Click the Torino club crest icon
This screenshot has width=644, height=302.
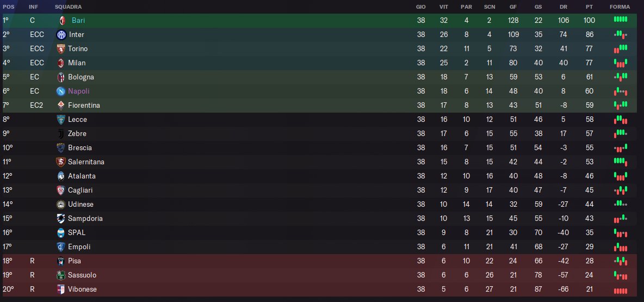tap(61, 48)
